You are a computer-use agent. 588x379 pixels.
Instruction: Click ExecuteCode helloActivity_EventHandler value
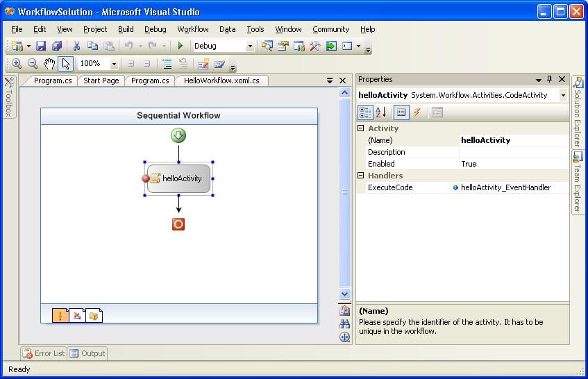pos(514,187)
